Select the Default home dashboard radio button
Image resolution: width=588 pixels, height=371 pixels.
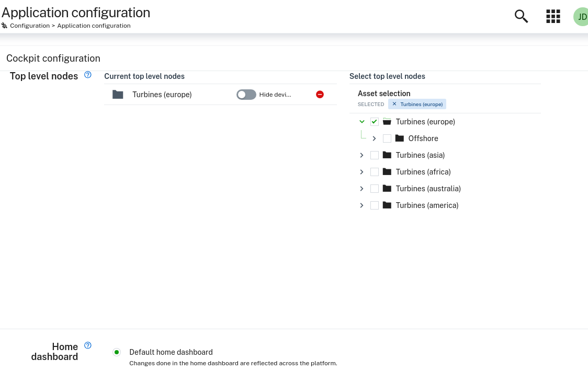(x=117, y=352)
